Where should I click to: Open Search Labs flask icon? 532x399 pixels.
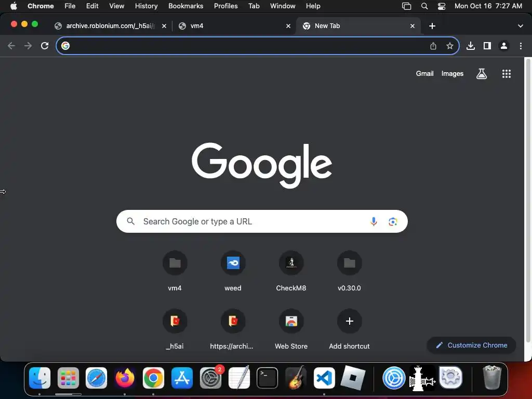(x=482, y=74)
